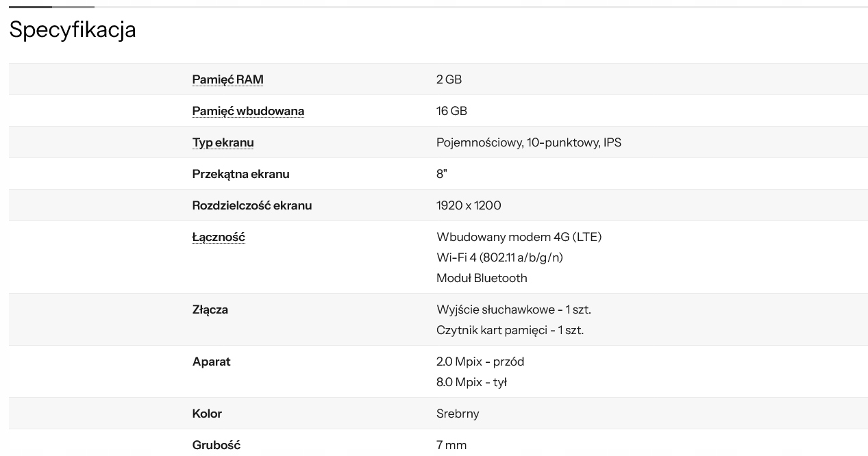Click the "16 GB" storage value
This screenshot has width=868, height=456.
point(451,111)
